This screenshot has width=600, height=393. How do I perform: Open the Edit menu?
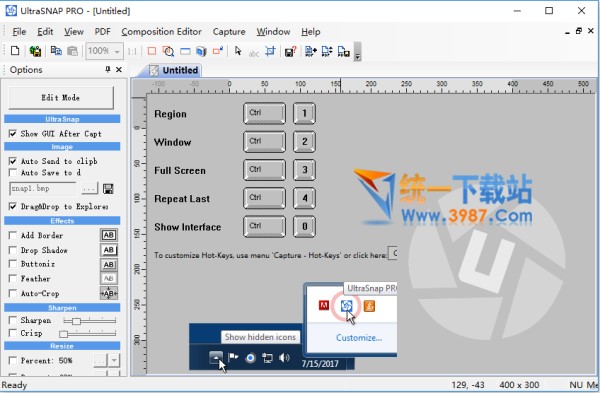click(x=45, y=32)
